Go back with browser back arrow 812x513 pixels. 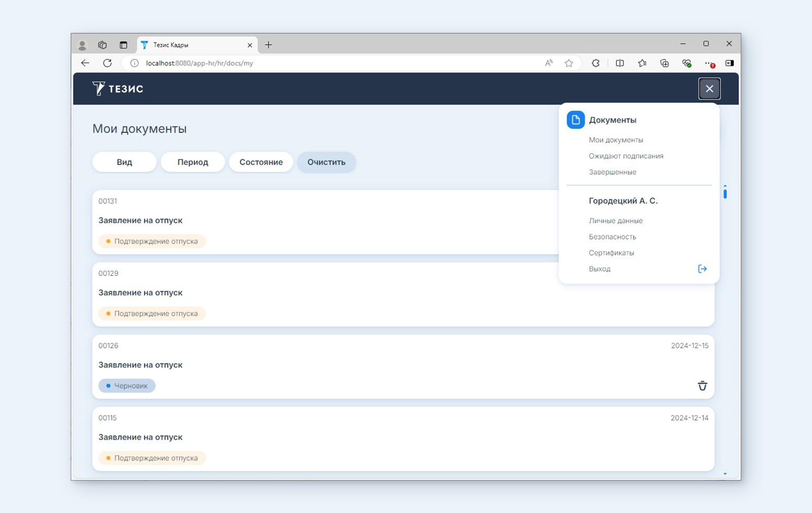click(85, 63)
